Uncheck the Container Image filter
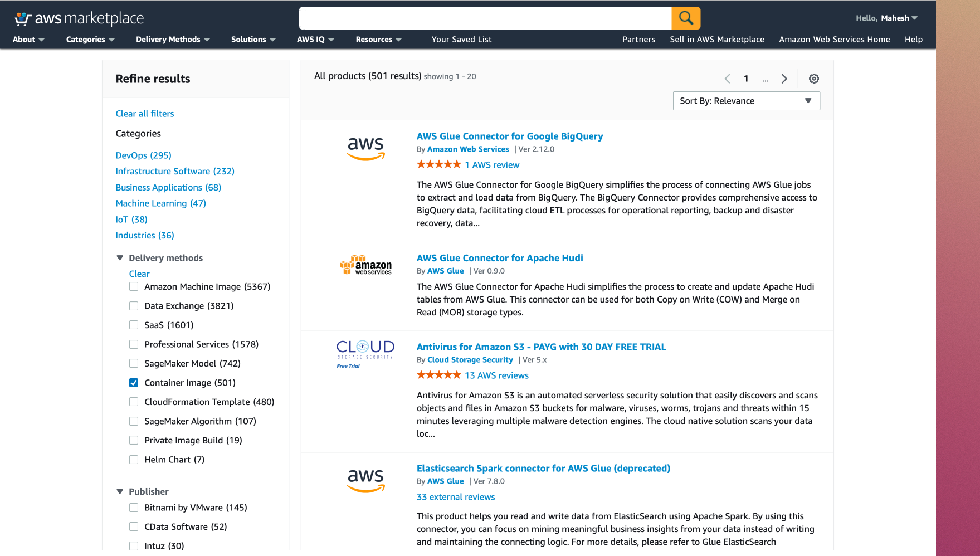980x556 pixels. point(134,383)
